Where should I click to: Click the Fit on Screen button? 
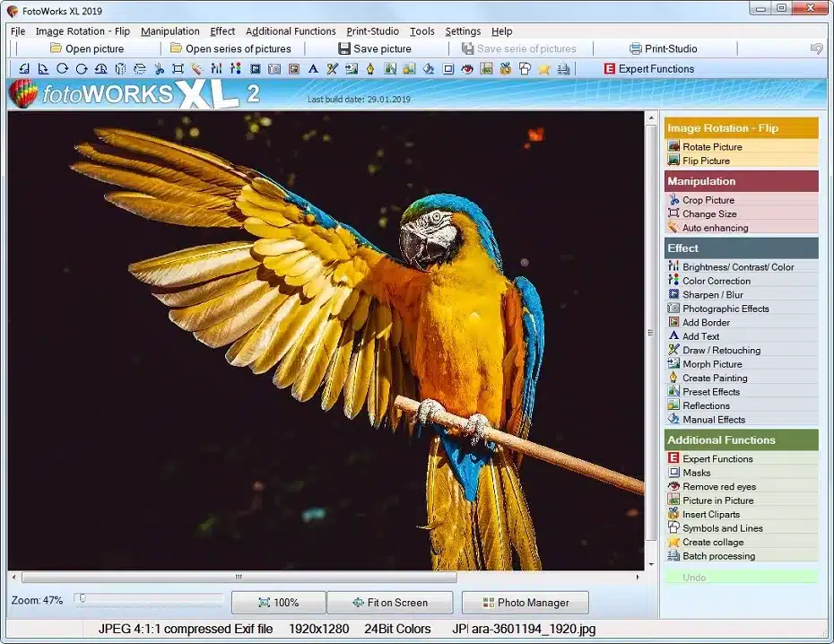click(x=390, y=603)
